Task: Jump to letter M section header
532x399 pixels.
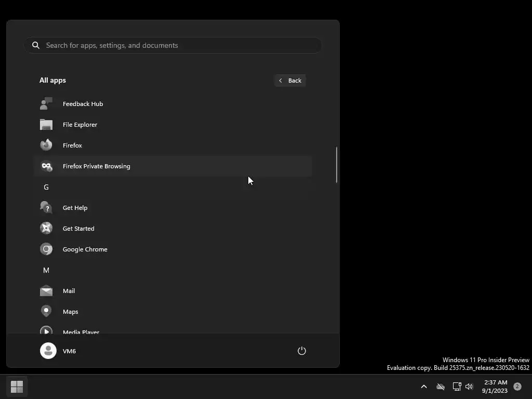Action: [x=46, y=270]
